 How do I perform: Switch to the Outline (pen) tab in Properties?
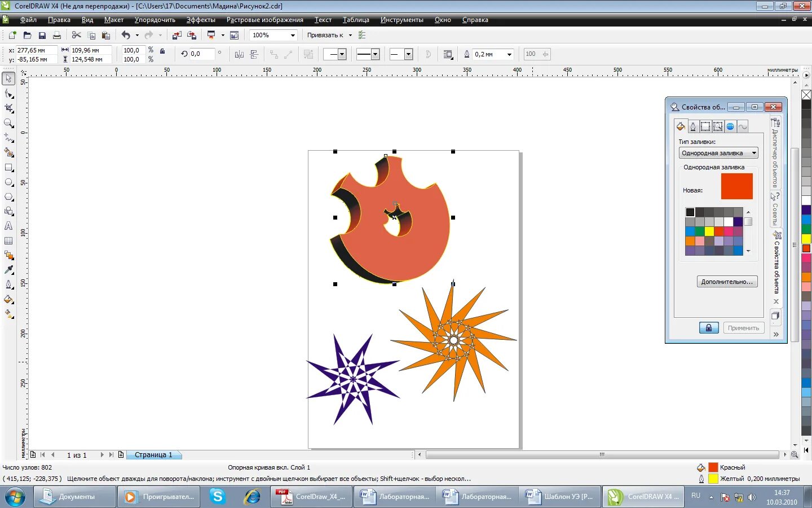click(x=693, y=126)
